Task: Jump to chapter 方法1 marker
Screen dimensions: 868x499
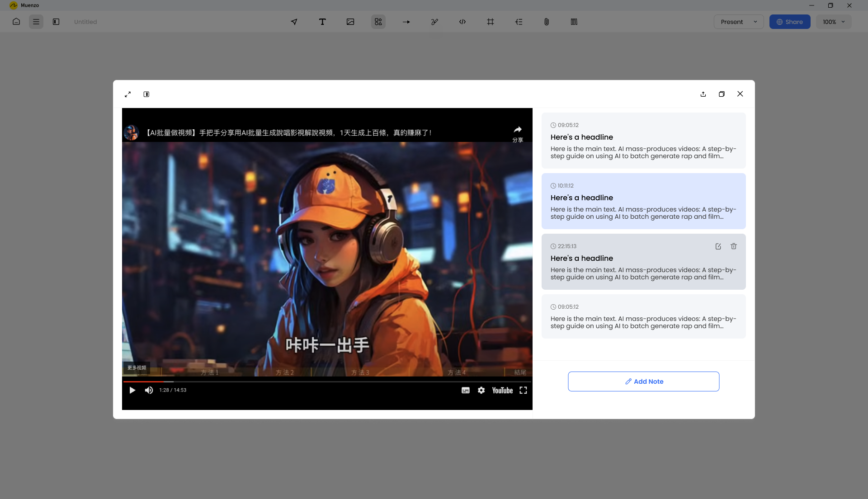Action: coord(210,372)
